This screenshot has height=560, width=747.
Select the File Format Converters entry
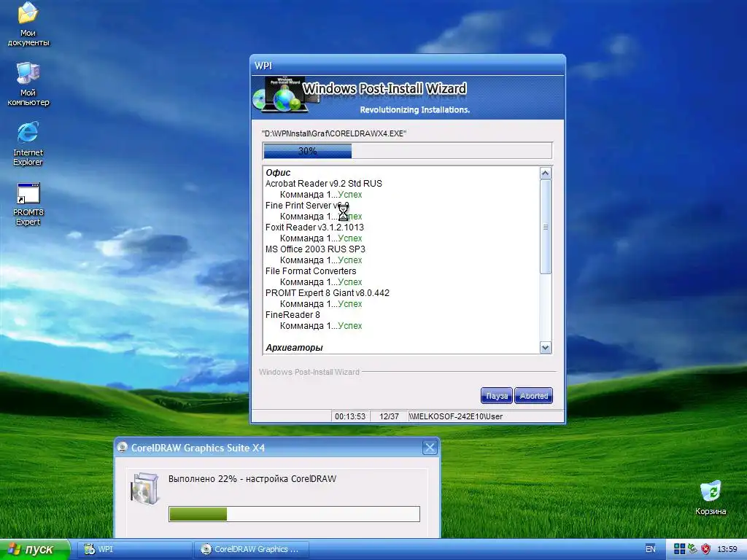[311, 271]
